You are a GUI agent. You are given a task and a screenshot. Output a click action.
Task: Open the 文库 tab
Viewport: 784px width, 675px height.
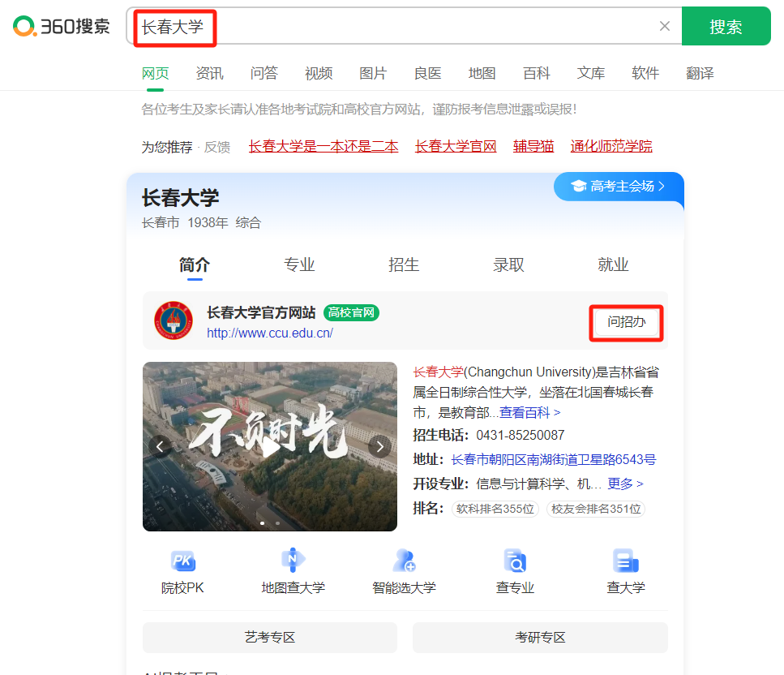tap(591, 74)
